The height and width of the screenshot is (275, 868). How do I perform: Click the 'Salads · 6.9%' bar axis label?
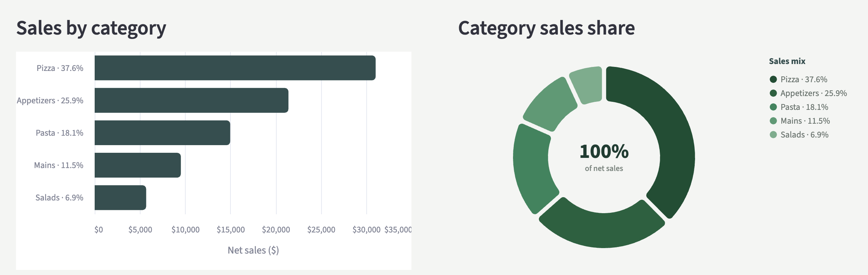coord(59,198)
